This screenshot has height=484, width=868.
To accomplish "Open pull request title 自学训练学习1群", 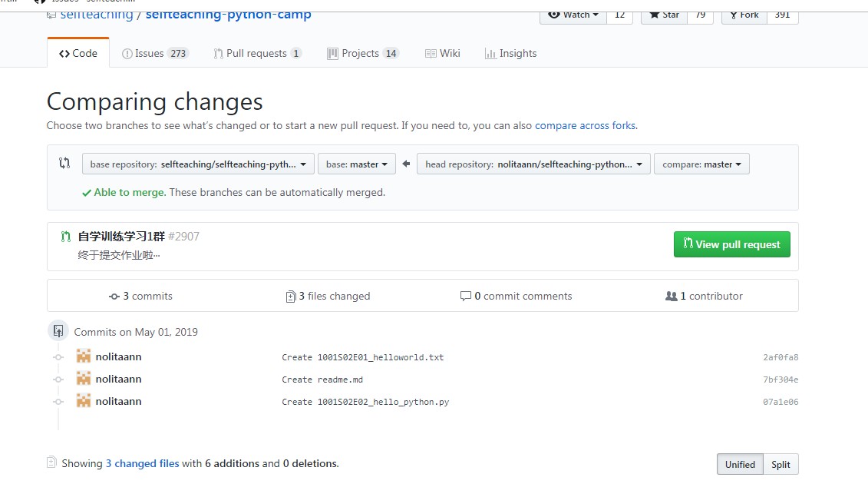I will click(x=121, y=236).
